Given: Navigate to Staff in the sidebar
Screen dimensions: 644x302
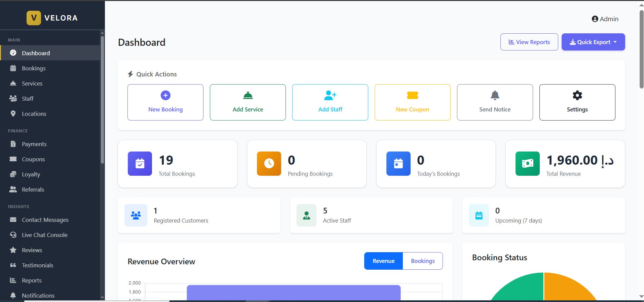Looking at the screenshot, I should pos(50,98).
